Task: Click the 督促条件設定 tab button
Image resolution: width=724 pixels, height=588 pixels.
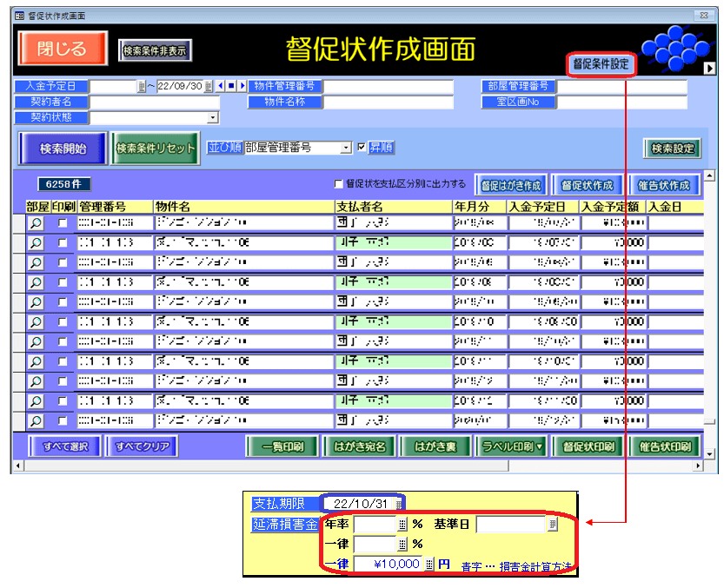Action: 601,64
